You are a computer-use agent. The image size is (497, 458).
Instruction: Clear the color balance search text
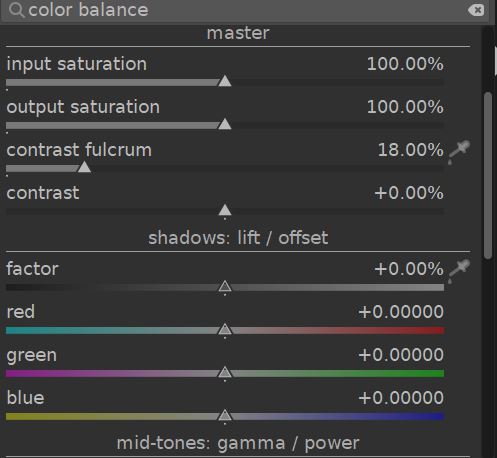476,10
